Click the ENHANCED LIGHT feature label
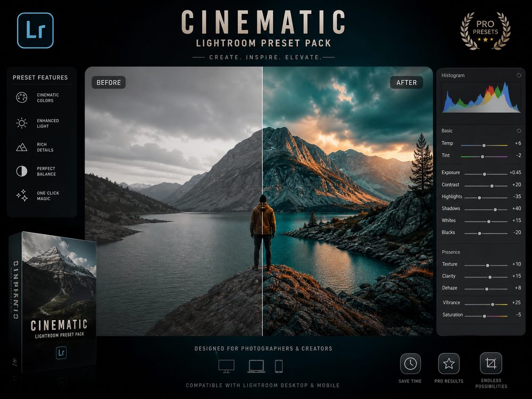The width and height of the screenshot is (532, 399). click(x=48, y=123)
